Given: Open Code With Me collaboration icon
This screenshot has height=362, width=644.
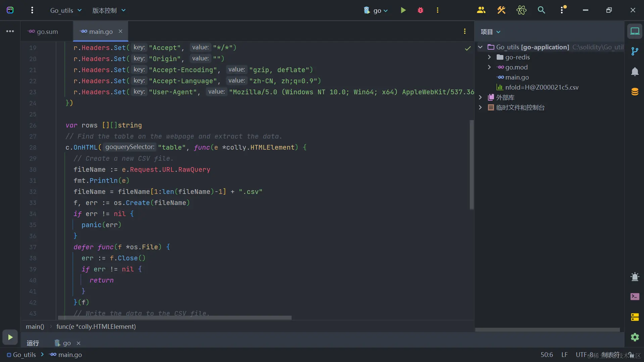Looking at the screenshot, I should point(481,10).
